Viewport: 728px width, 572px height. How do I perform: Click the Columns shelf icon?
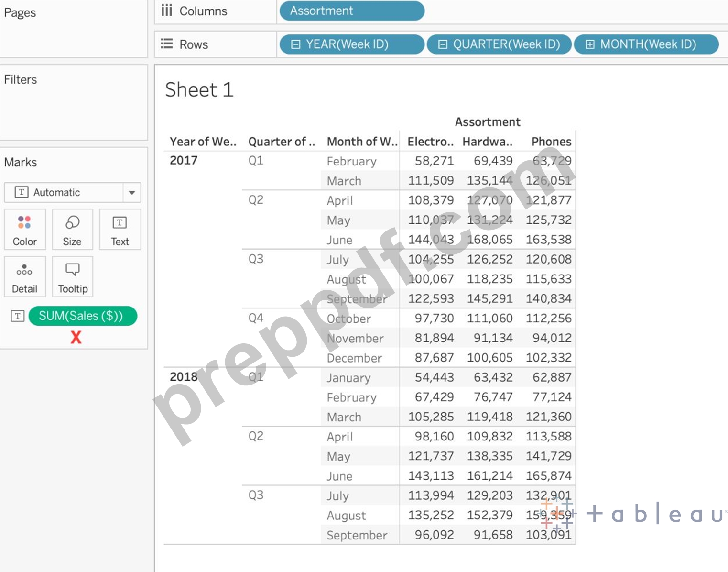click(167, 11)
